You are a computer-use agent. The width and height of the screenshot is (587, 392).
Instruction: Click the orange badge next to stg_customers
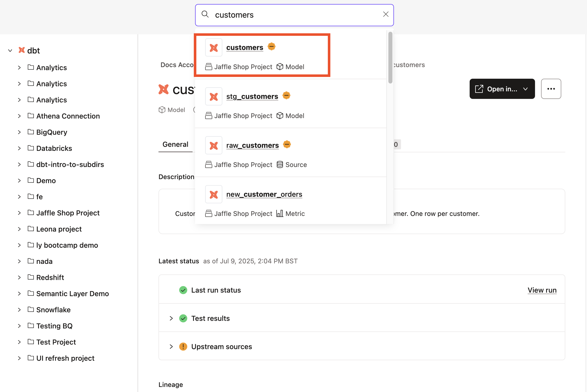point(286,95)
